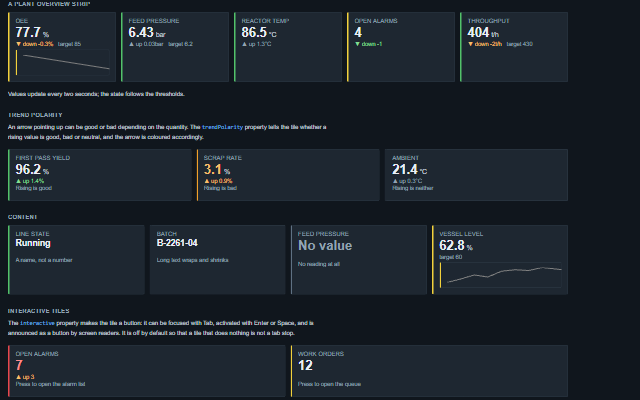Viewport: 640px width, 400px height.
Task: Select the Ambient value 21.4
Action: (405, 169)
